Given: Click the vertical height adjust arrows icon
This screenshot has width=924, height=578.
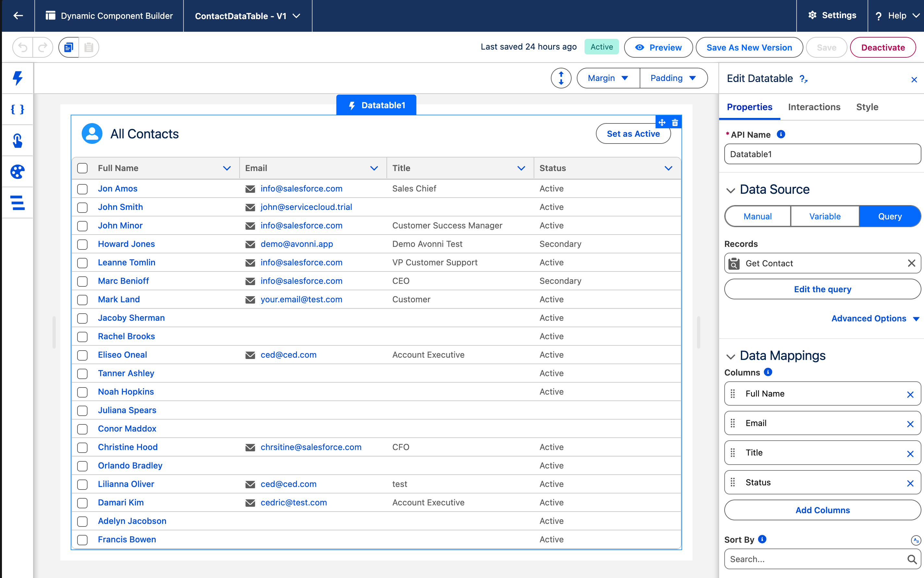Looking at the screenshot, I should [561, 78].
